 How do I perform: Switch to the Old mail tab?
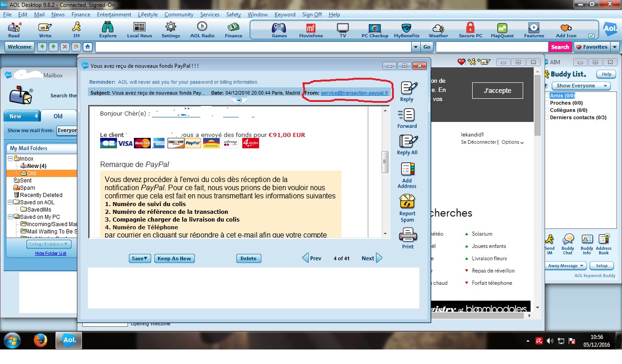(58, 116)
